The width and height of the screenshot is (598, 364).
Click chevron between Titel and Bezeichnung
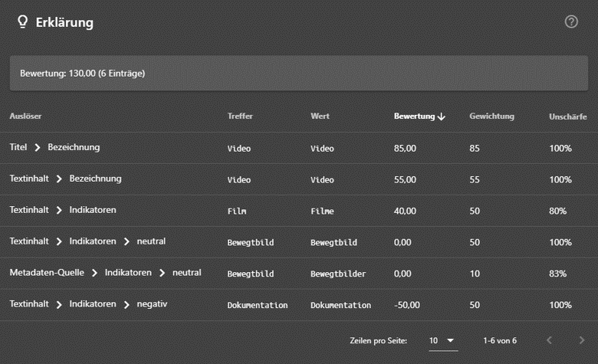38,147
